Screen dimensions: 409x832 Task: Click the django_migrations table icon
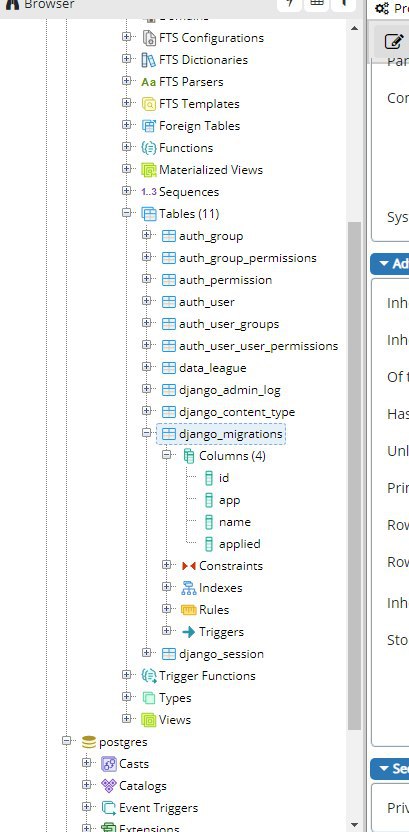(169, 434)
